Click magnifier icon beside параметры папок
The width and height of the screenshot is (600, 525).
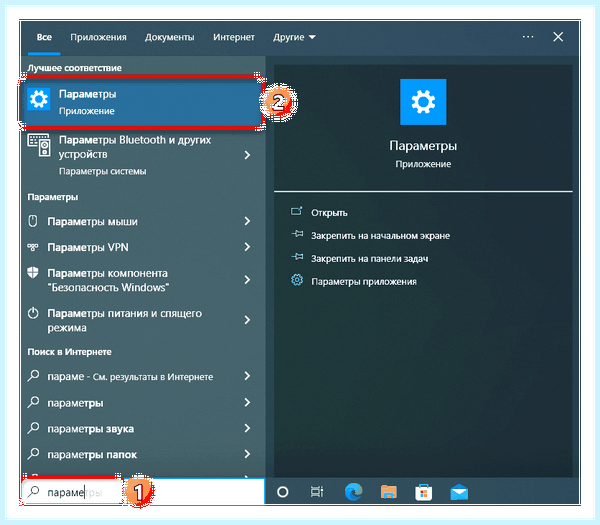click(x=33, y=454)
